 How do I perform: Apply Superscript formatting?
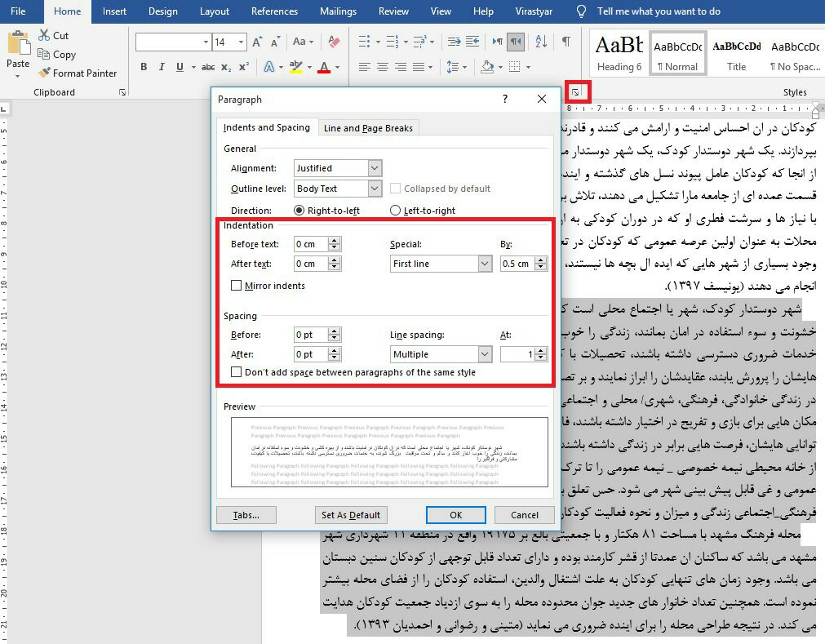pos(244,67)
